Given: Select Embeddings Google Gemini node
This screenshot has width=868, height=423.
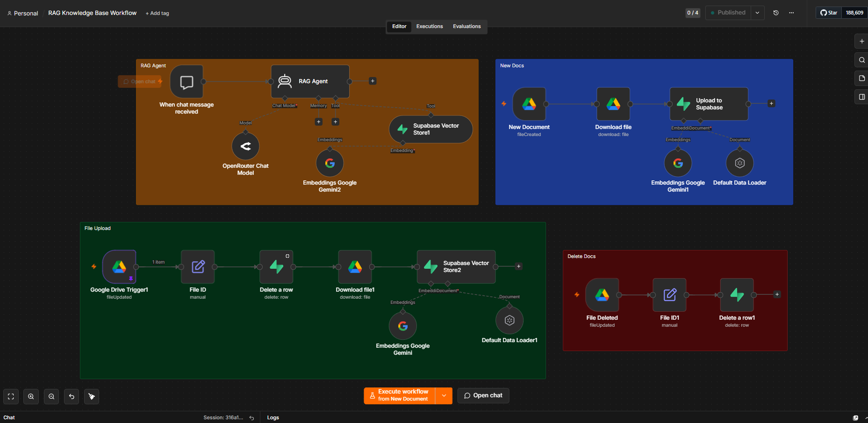Looking at the screenshot, I should (x=403, y=326).
